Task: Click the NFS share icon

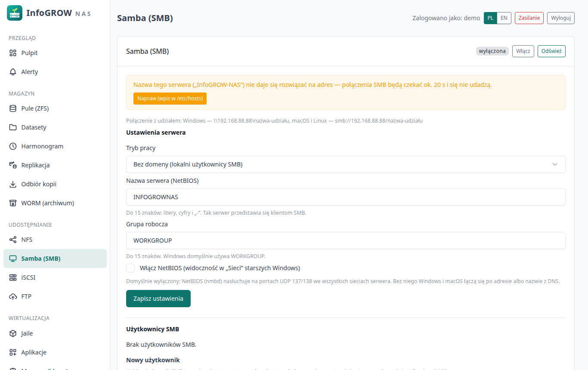Action: coord(13,240)
